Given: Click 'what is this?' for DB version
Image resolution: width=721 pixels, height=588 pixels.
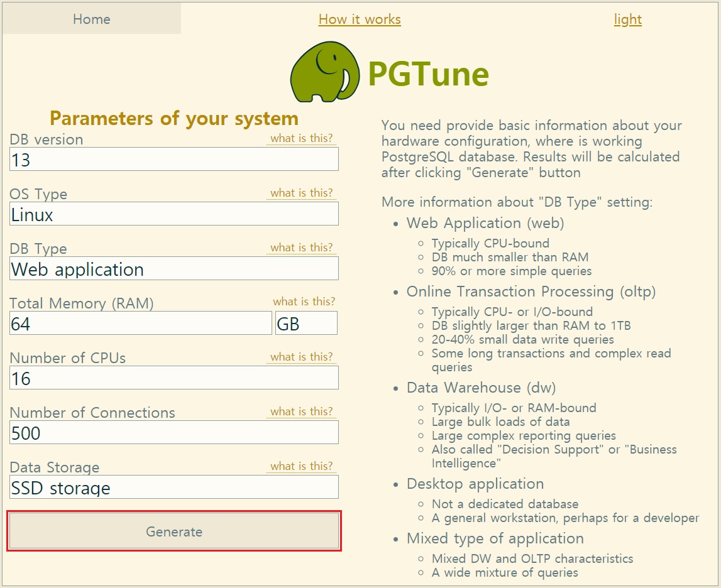Looking at the screenshot, I should pos(301,138).
